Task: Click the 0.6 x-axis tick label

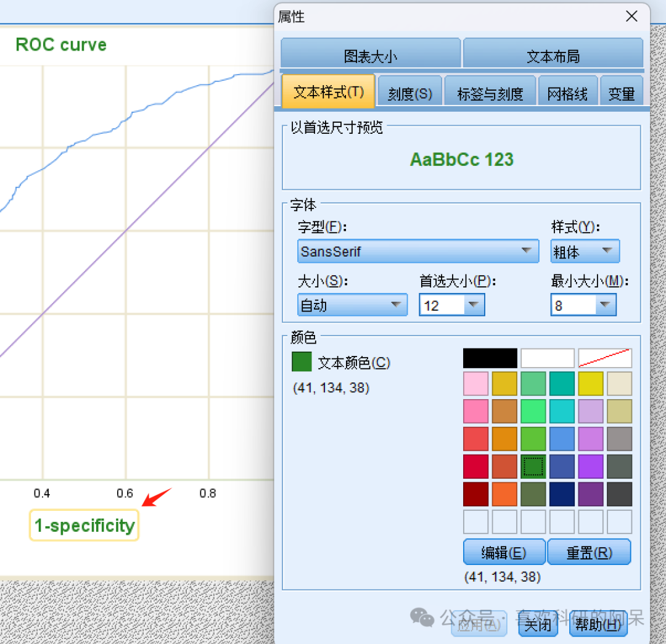Action: pyautogui.click(x=125, y=493)
